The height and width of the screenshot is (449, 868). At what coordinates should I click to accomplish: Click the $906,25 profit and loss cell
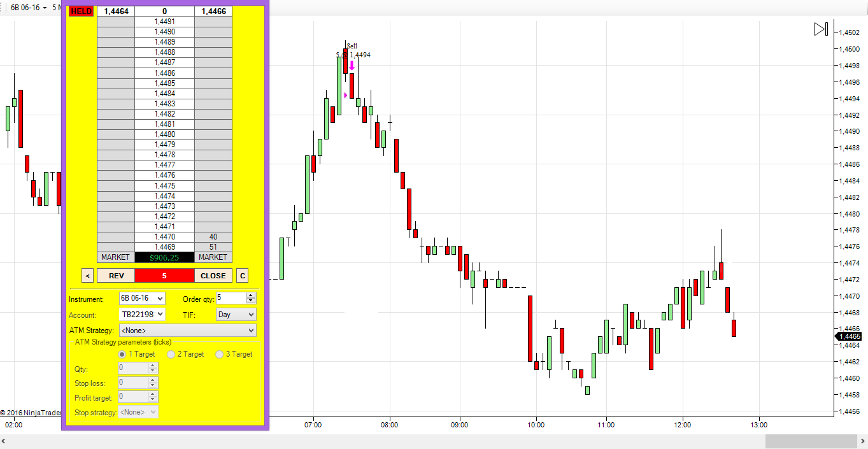pos(164,257)
